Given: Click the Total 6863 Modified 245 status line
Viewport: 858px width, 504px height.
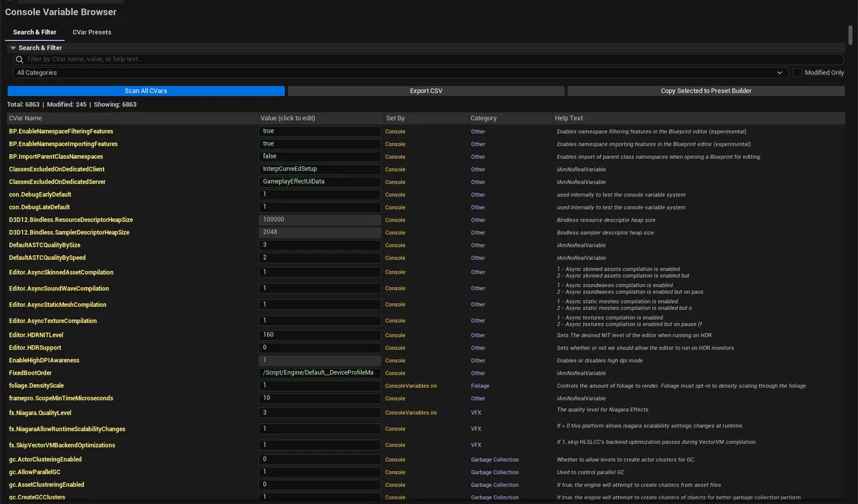Looking at the screenshot, I should [72, 104].
